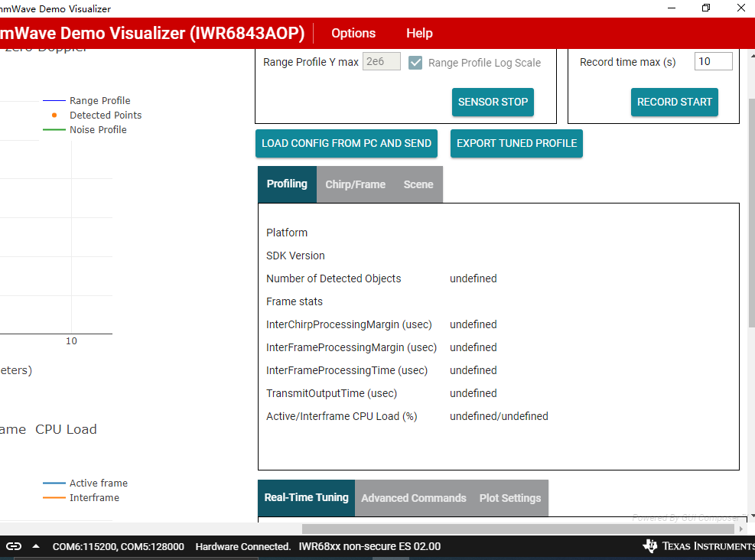Click the Record time max input field
This screenshot has height=560, width=755.
[713, 62]
